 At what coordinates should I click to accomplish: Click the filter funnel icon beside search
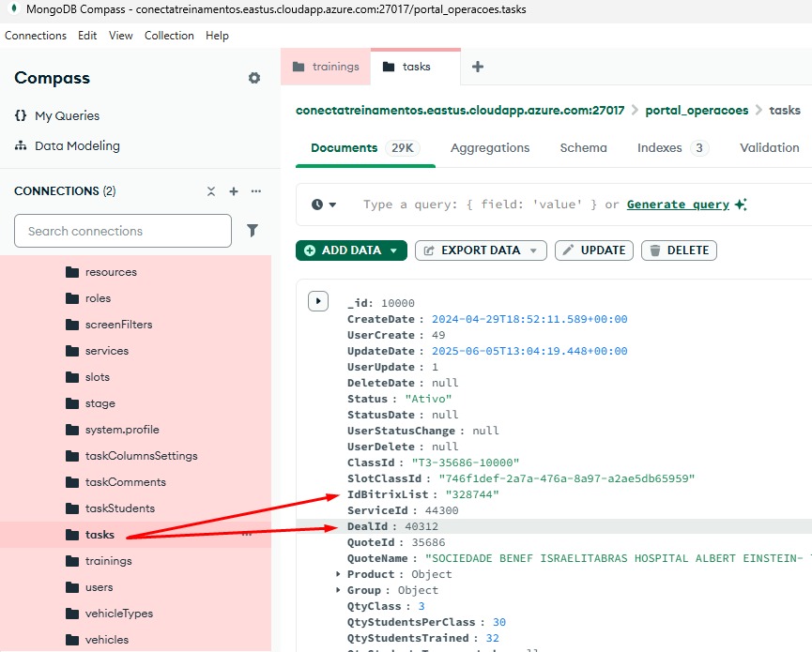pyautogui.click(x=253, y=231)
